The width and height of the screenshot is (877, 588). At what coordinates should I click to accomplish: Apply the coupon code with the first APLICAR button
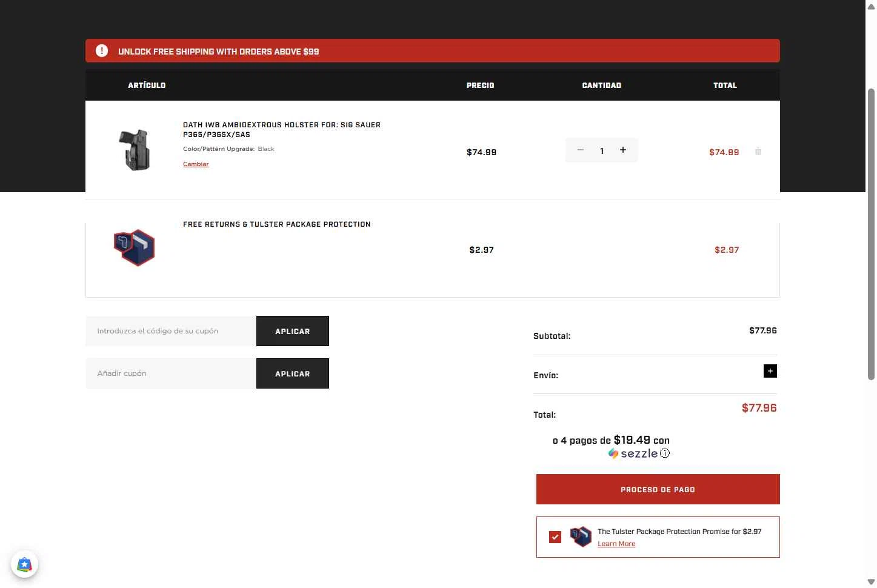293,331
